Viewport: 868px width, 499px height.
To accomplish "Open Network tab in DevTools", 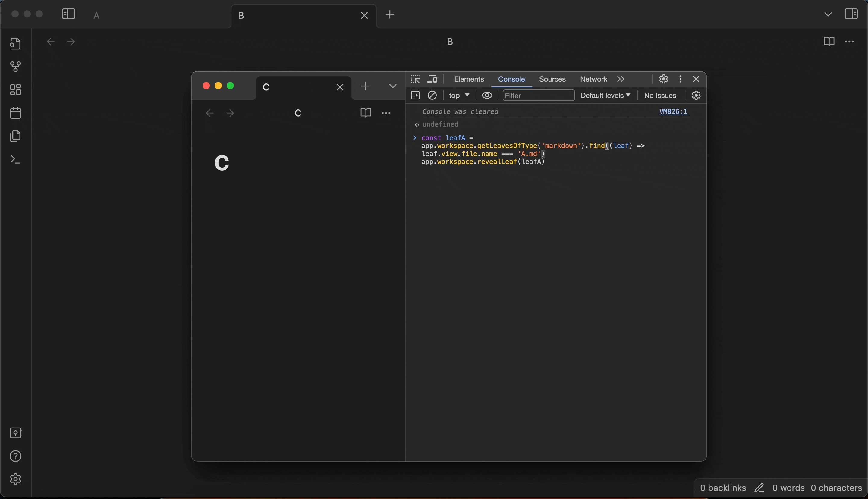I will coord(593,80).
